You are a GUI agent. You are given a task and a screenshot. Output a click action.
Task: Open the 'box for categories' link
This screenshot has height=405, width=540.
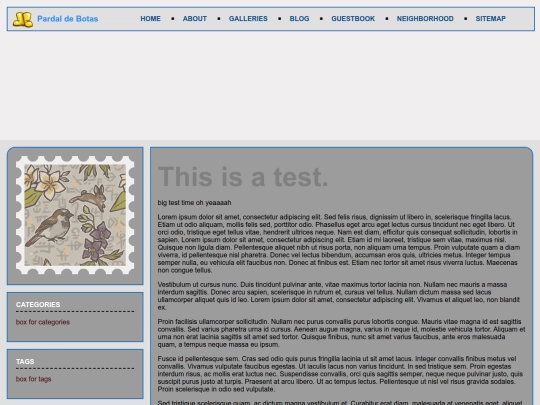pyautogui.click(x=43, y=322)
